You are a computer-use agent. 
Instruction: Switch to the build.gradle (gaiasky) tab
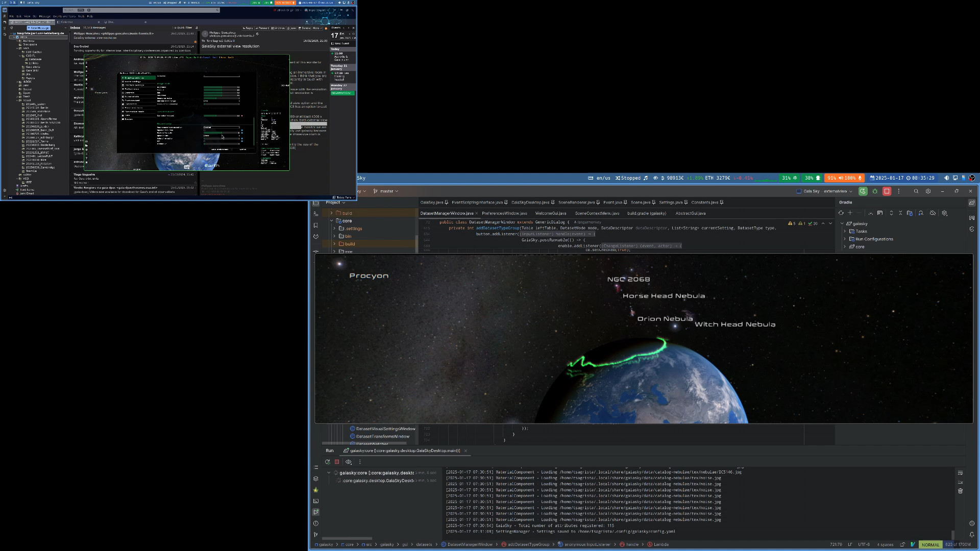click(646, 213)
